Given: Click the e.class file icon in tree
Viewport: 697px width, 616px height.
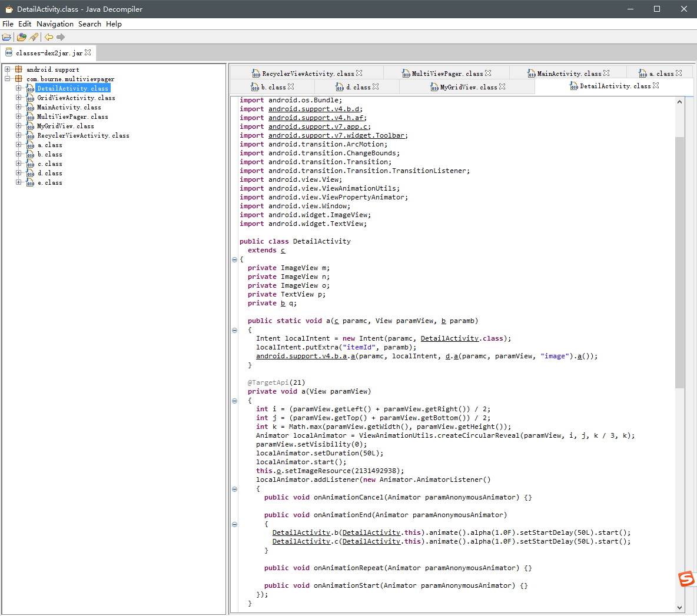Looking at the screenshot, I should click(x=30, y=182).
